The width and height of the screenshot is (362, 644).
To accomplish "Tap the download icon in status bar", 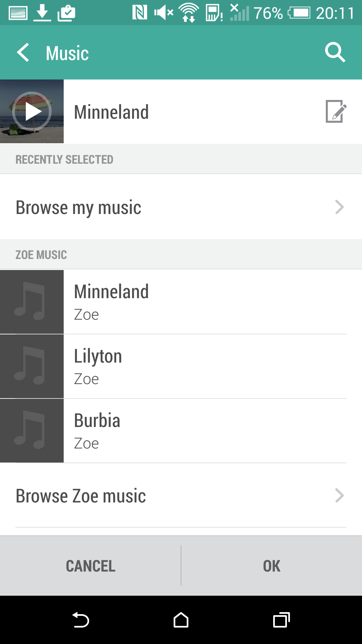I will (x=42, y=13).
